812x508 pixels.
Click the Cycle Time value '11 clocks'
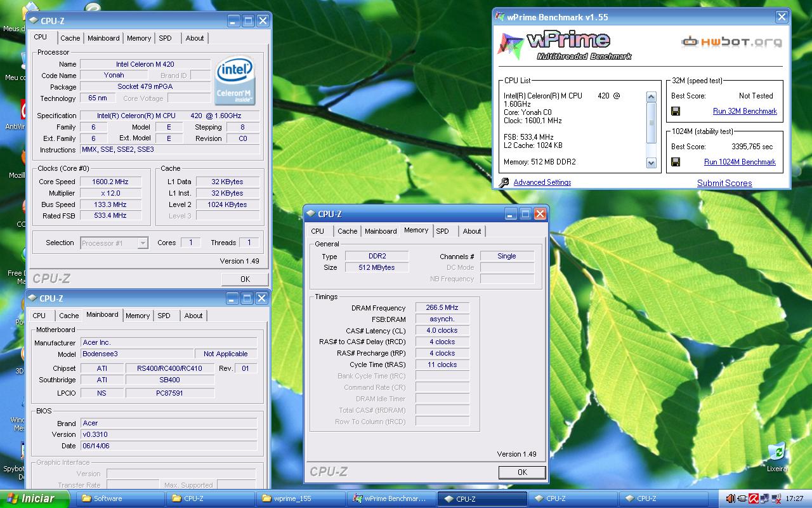[442, 364]
